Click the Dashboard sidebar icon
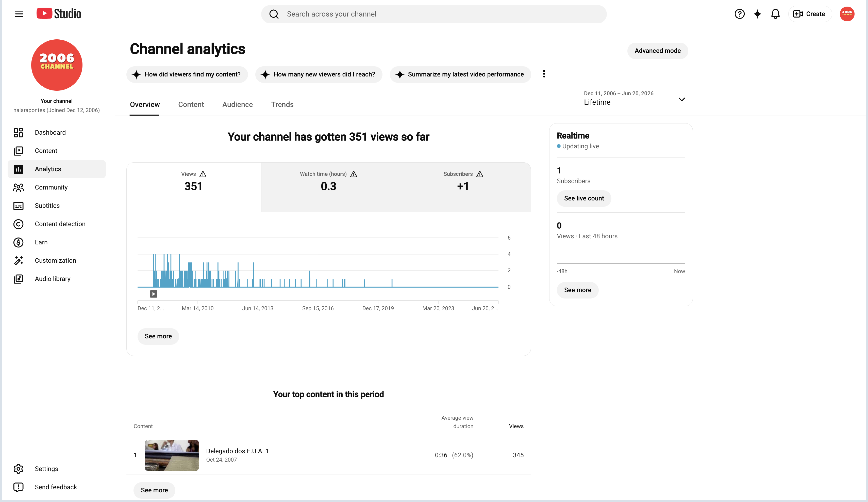Screen dimensions: 868x502 coord(18,132)
